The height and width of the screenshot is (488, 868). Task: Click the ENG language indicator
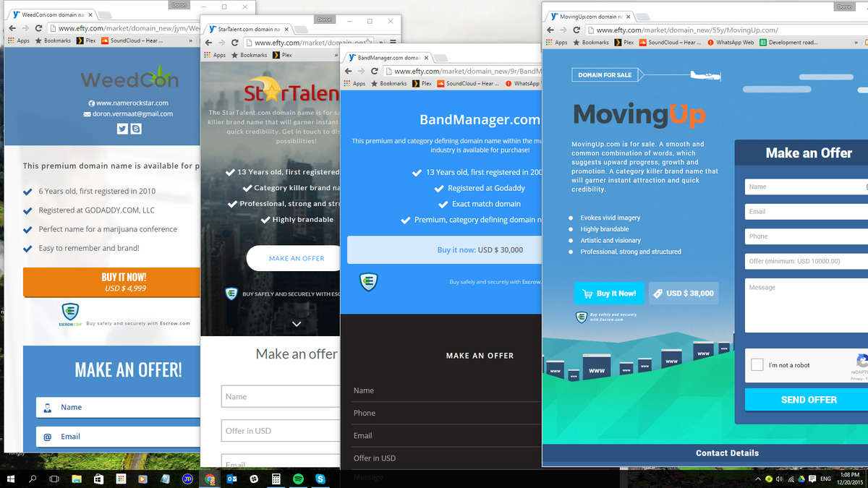pyautogui.click(x=826, y=479)
